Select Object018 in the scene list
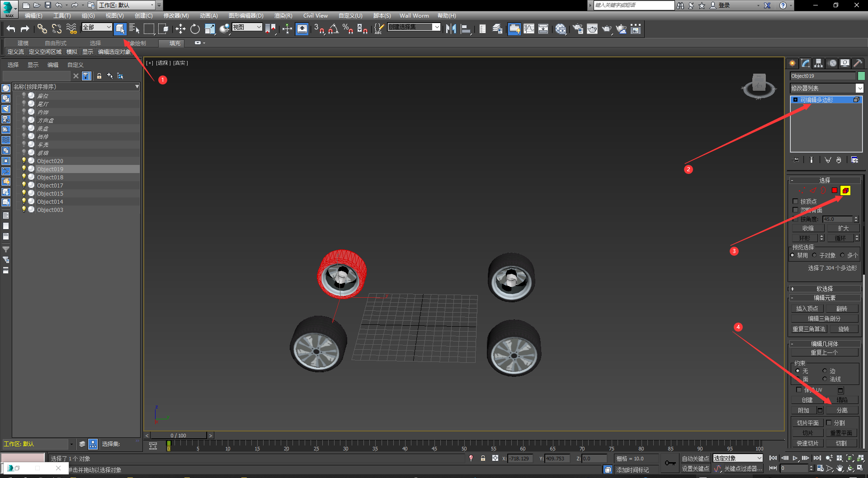The height and width of the screenshot is (478, 868). click(x=50, y=178)
